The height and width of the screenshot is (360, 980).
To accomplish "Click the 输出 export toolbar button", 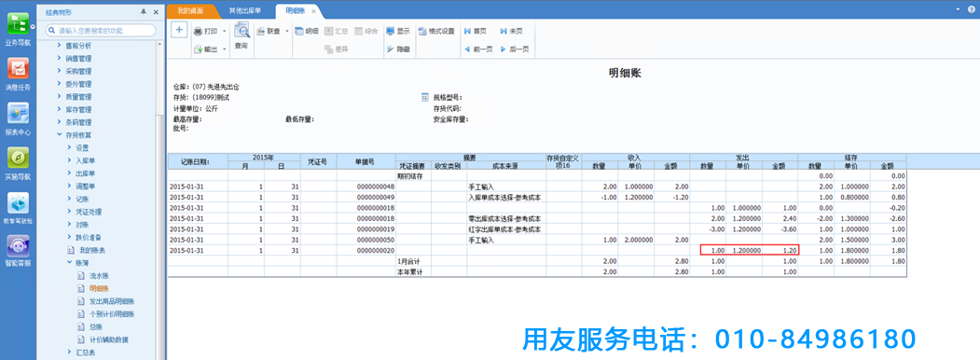I will (206, 48).
